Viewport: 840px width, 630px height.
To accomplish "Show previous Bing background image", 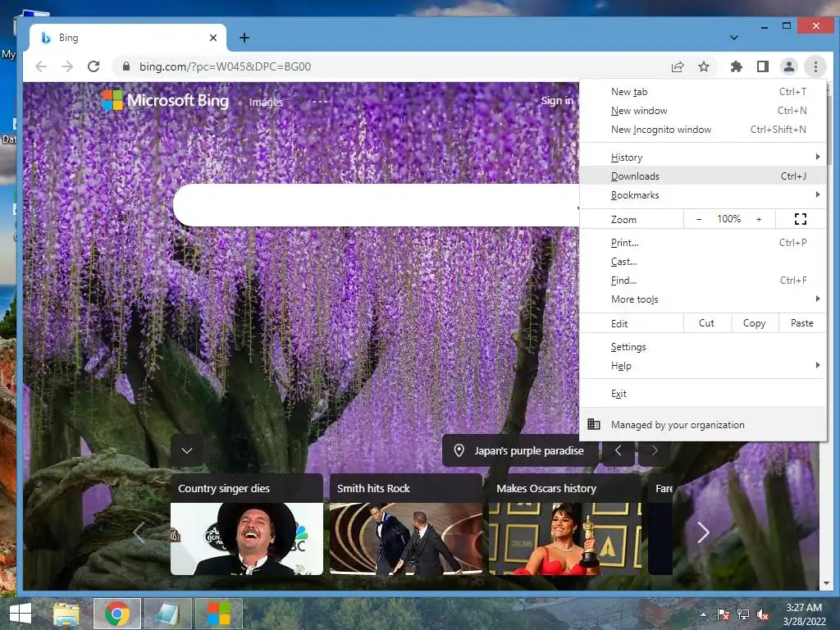I will coord(619,450).
